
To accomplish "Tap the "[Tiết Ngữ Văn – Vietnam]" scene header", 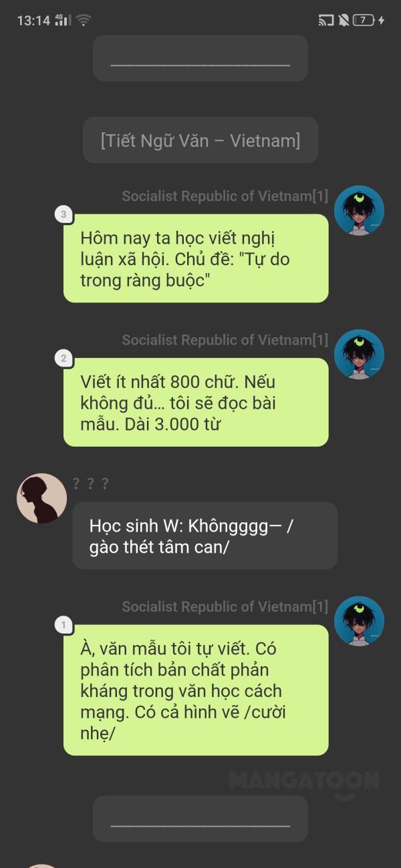I will point(200,140).
